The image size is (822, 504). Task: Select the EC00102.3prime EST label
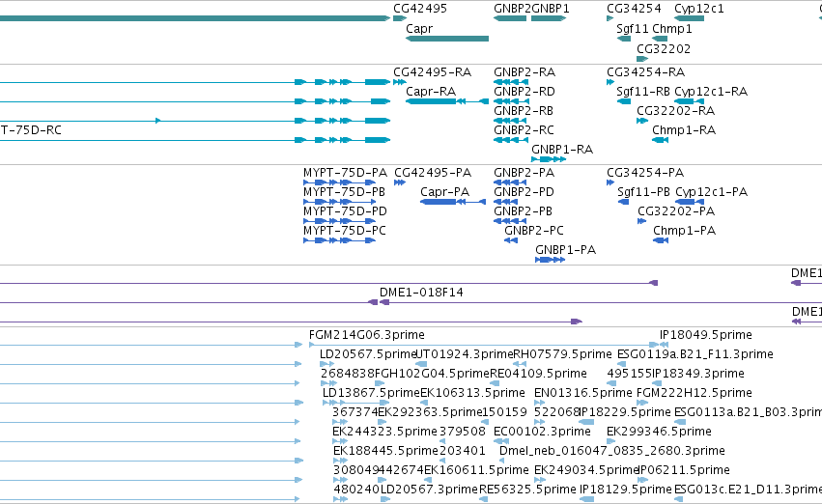(x=542, y=432)
